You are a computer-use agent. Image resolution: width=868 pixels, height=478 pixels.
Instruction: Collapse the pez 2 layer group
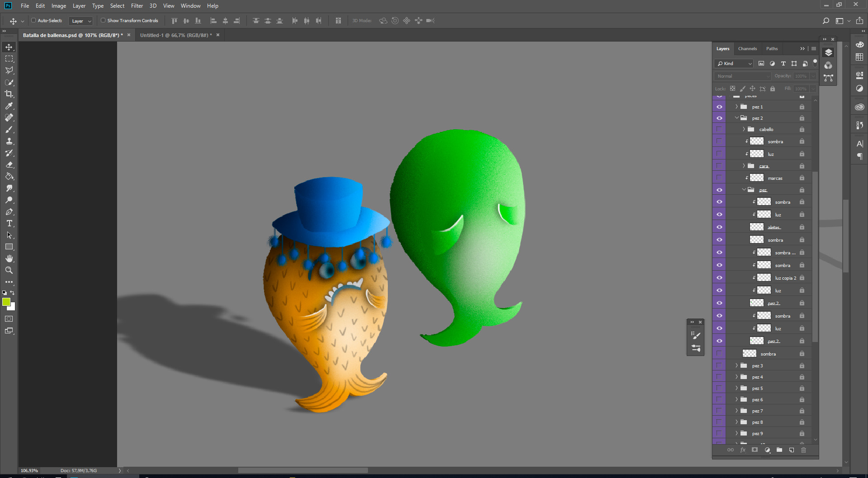coord(736,118)
